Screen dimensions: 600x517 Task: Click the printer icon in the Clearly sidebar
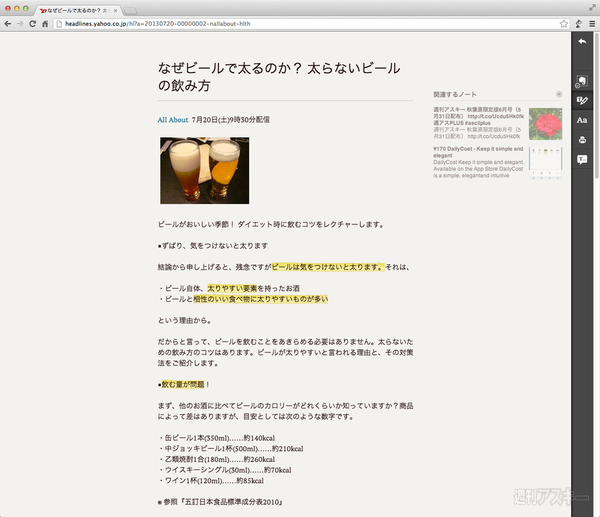click(x=582, y=140)
